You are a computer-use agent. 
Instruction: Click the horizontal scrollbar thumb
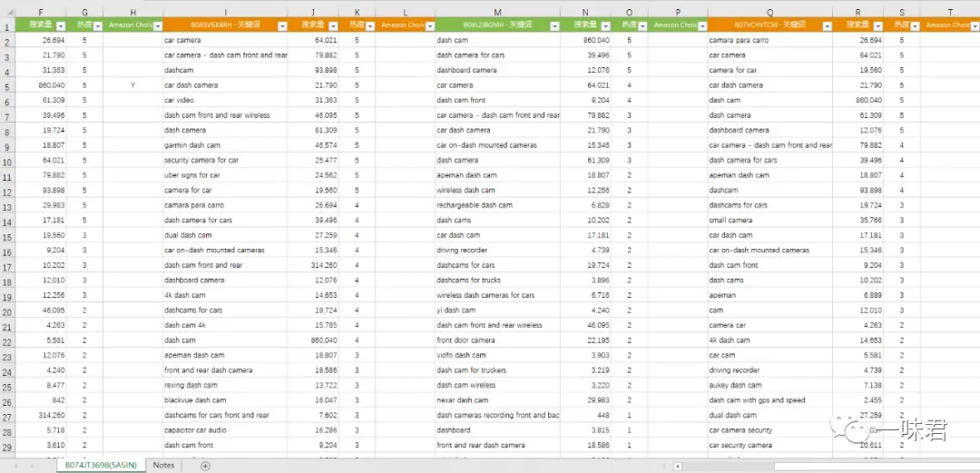(875, 466)
